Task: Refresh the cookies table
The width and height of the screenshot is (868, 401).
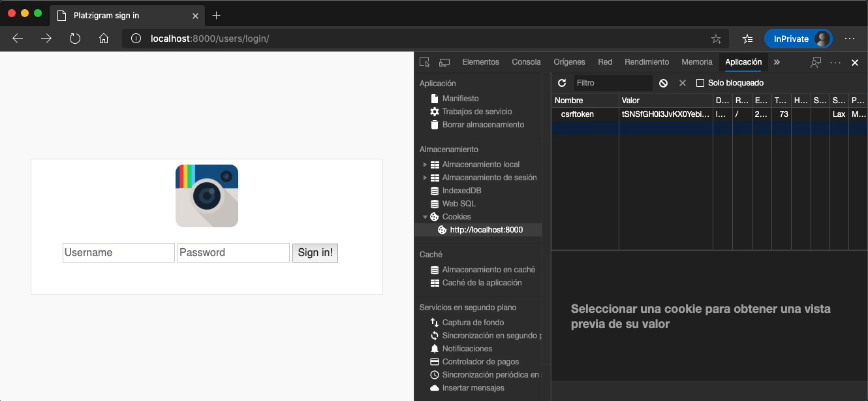Action: coord(562,83)
